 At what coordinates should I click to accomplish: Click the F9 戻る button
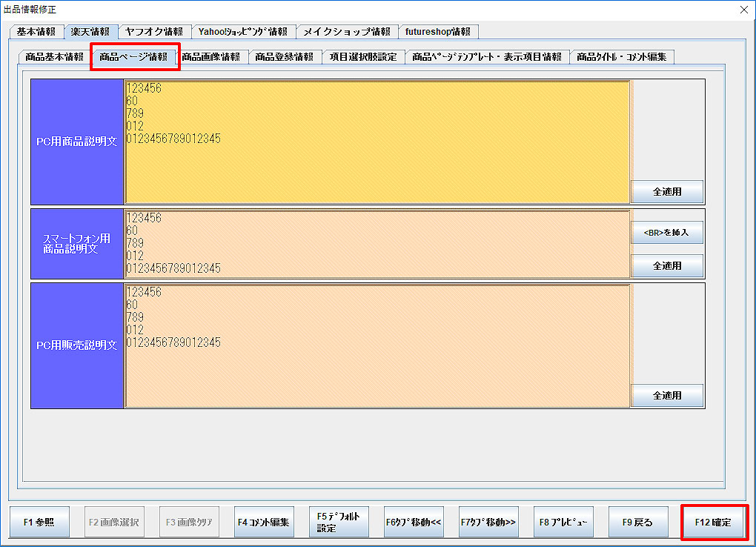pyautogui.click(x=638, y=522)
